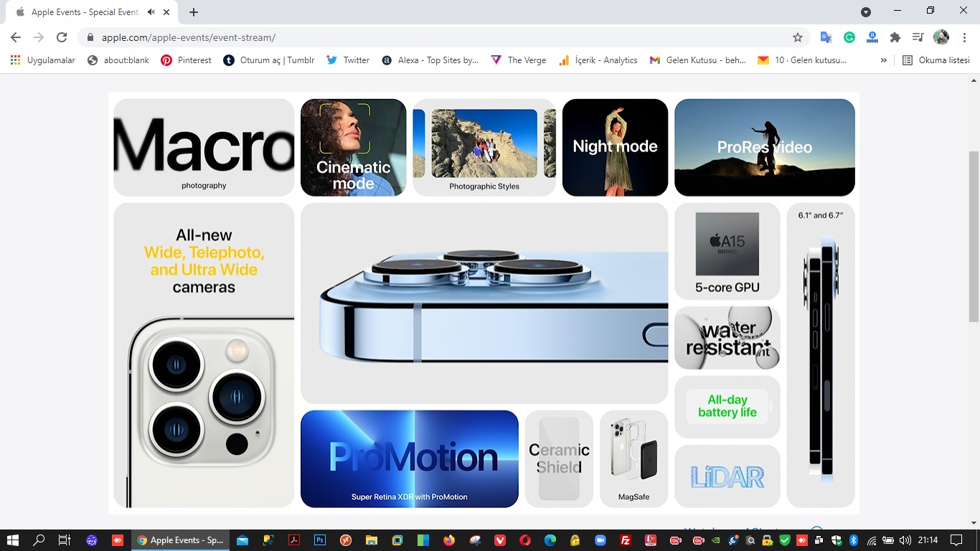The image size is (980, 551).
Task: Mute the Apple Events tab audio
Action: (151, 12)
